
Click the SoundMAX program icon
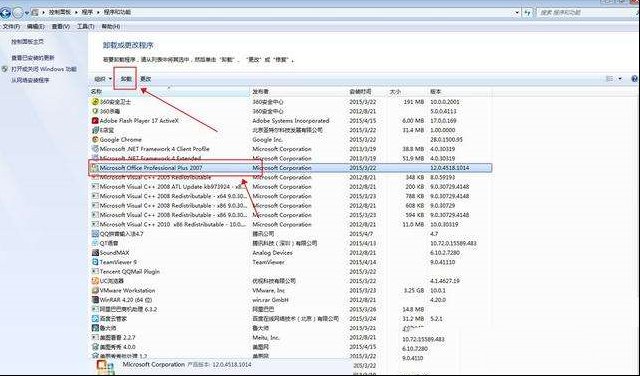pos(95,253)
